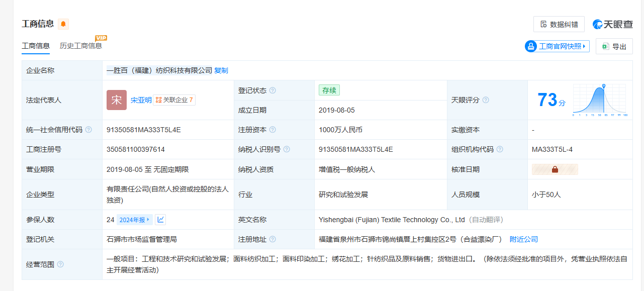Image resolution: width=644 pixels, height=291 pixels.
Task: Click help icon next to 天眼评分
Action: coord(486,100)
